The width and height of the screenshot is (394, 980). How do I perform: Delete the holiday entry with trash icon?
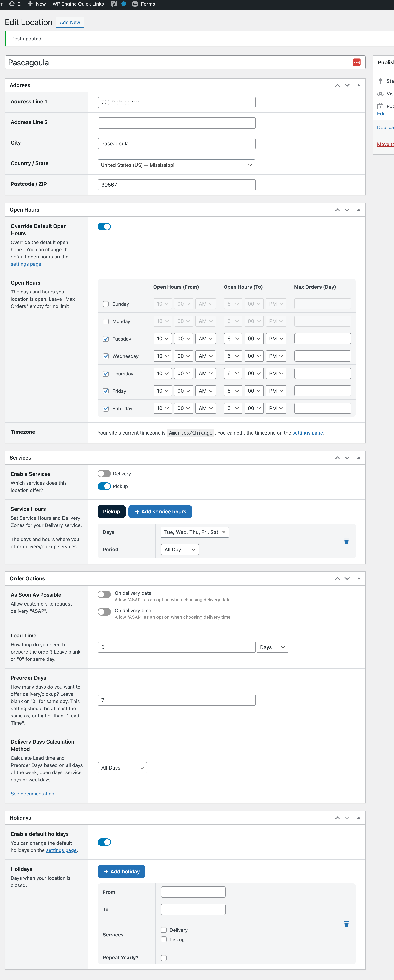click(346, 924)
